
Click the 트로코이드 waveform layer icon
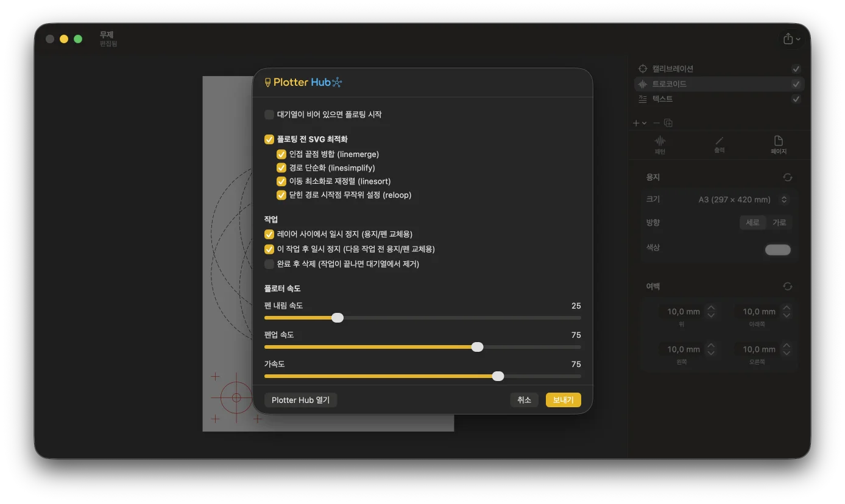coord(642,84)
